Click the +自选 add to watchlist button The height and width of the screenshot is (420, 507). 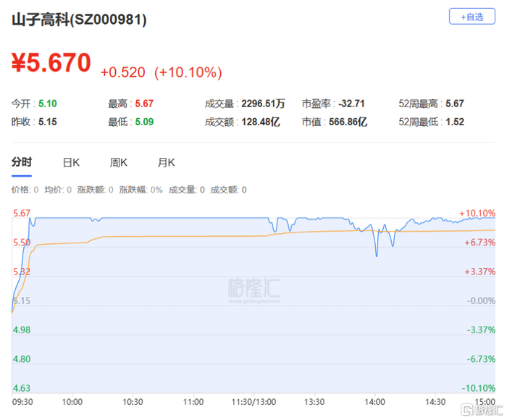click(x=472, y=17)
